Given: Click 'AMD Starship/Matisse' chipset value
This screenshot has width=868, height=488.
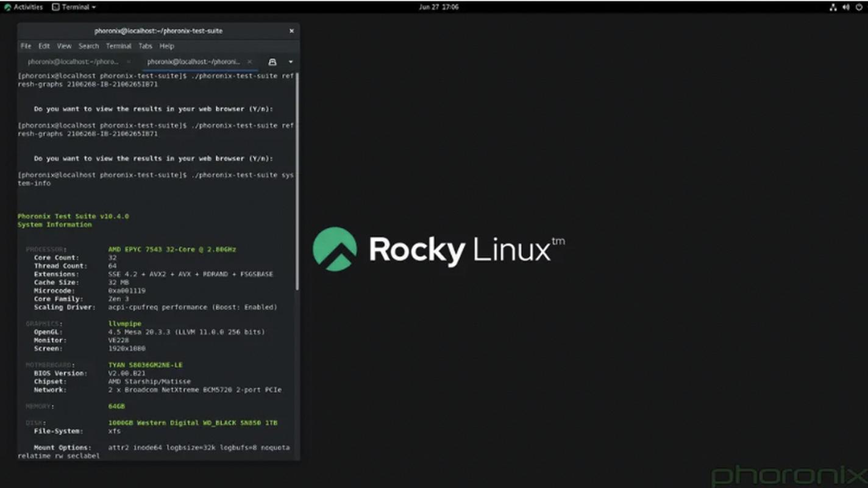Looking at the screenshot, I should click(x=149, y=381).
